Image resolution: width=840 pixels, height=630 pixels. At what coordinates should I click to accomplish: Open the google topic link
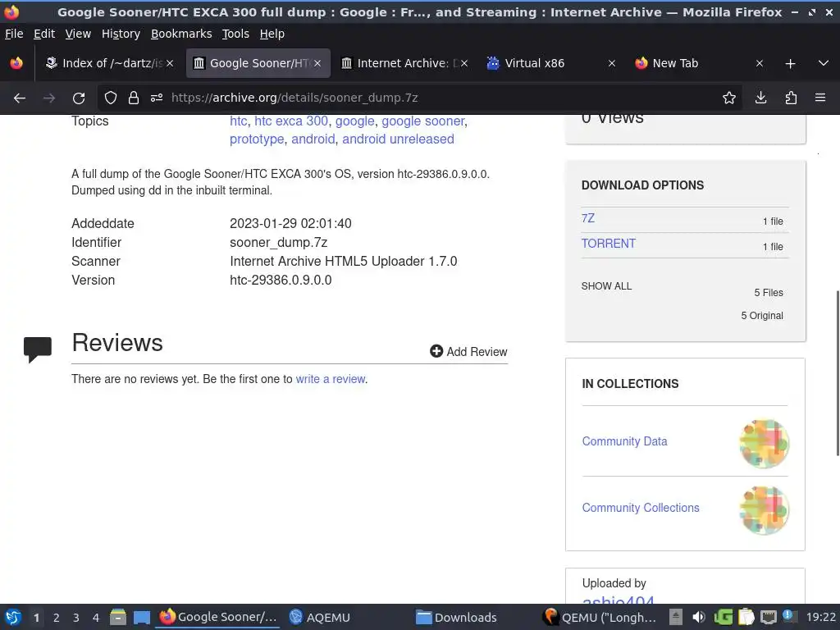(354, 121)
